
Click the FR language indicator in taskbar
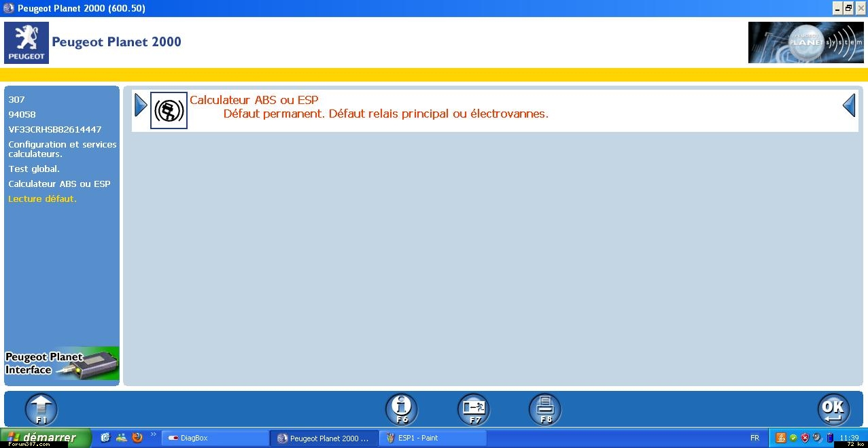pos(754,438)
